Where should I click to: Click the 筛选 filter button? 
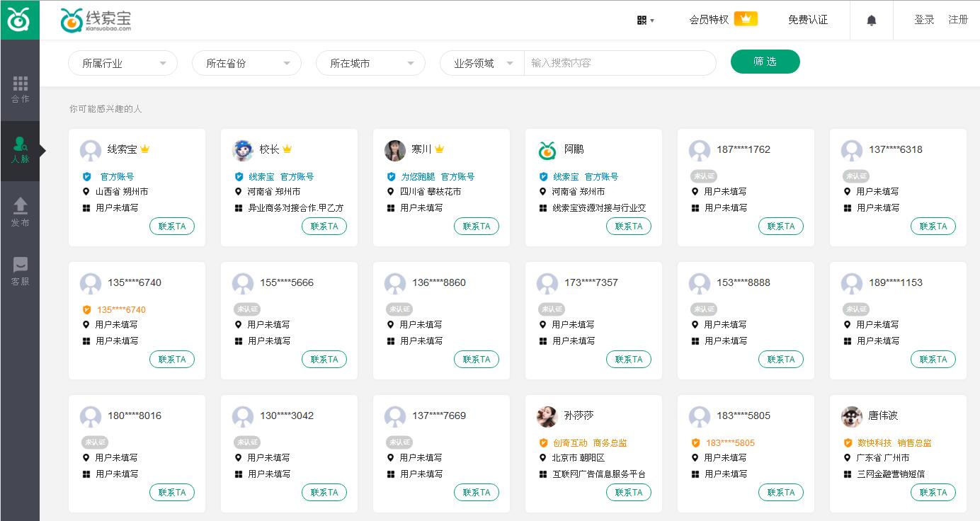point(765,62)
